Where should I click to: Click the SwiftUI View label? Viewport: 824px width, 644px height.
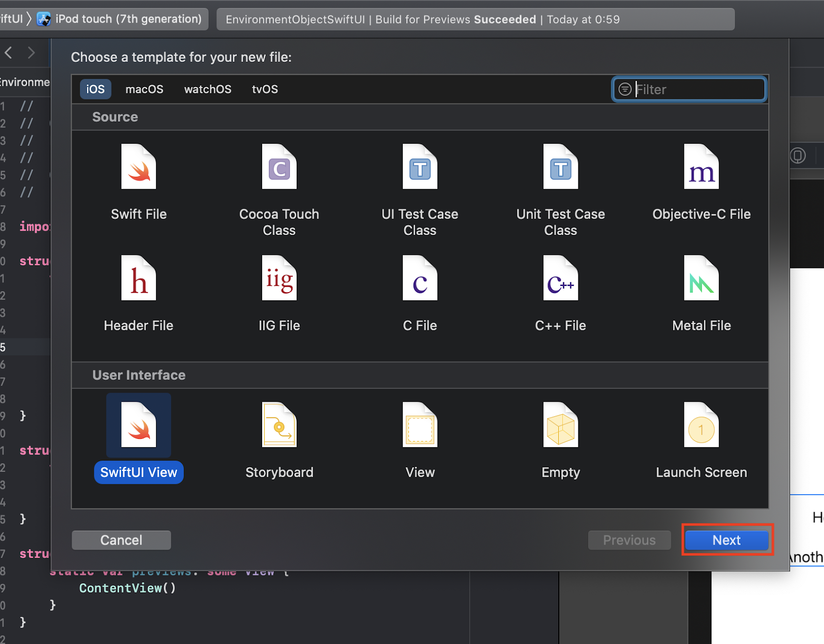click(139, 472)
